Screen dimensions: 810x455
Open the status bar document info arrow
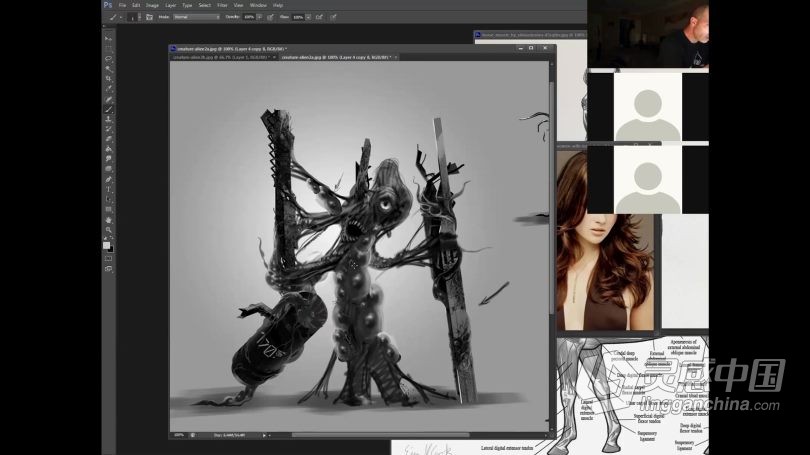click(264, 435)
